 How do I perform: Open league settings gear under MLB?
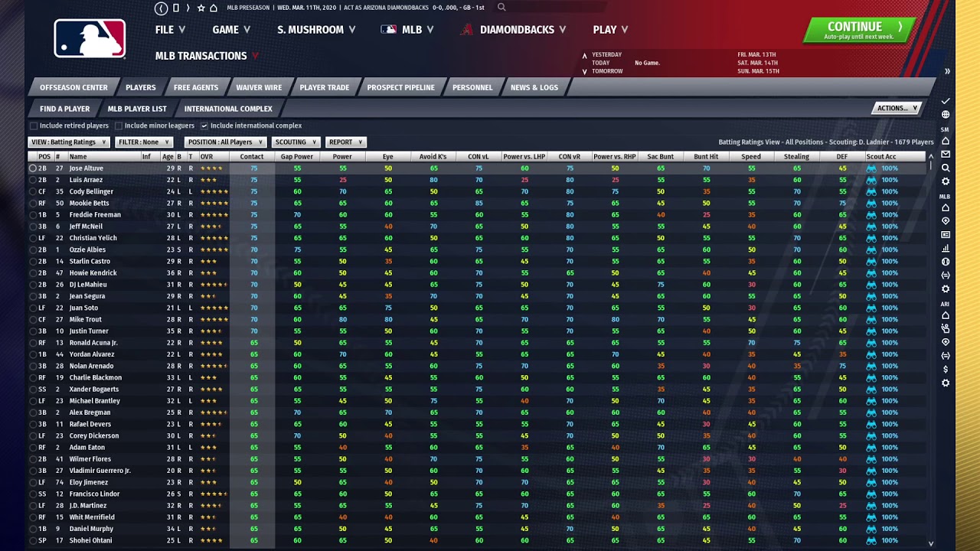tap(946, 289)
